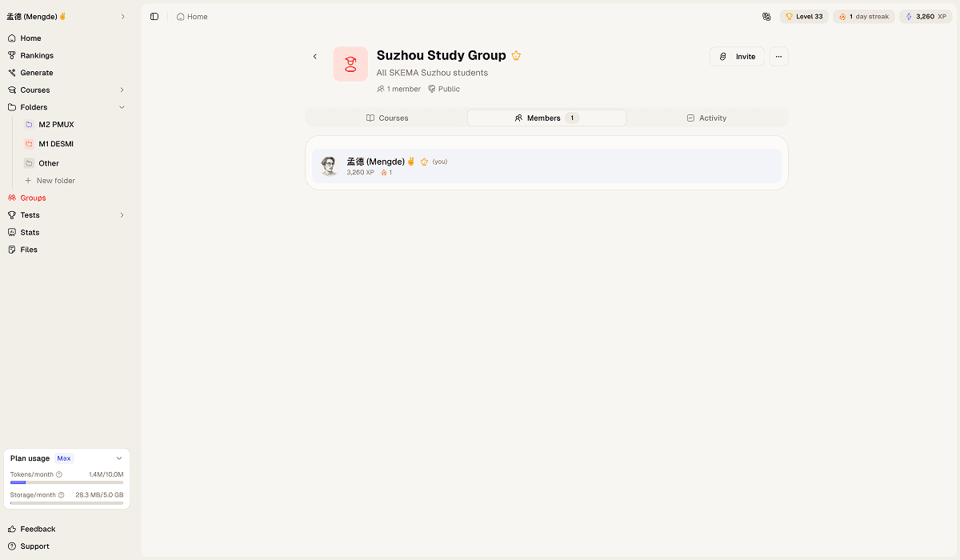The height and width of the screenshot is (560, 960).
Task: Click the tokens usage progress bar
Action: click(x=66, y=482)
